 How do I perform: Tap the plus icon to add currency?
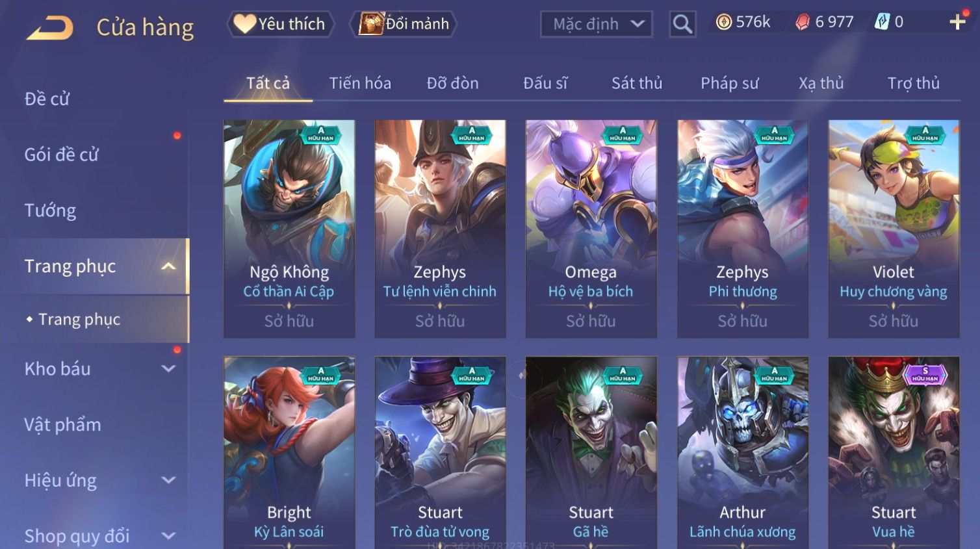point(957,22)
